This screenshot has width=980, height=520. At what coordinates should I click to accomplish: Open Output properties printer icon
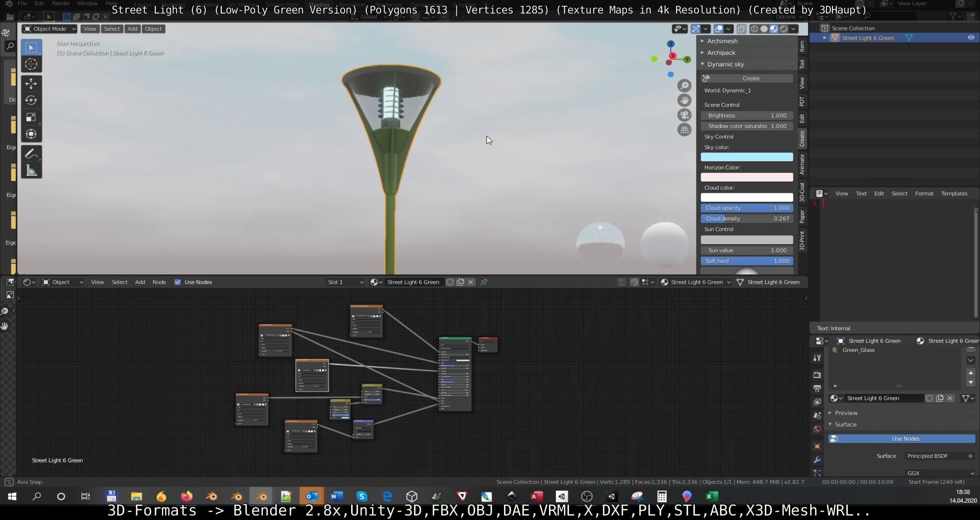point(817,388)
